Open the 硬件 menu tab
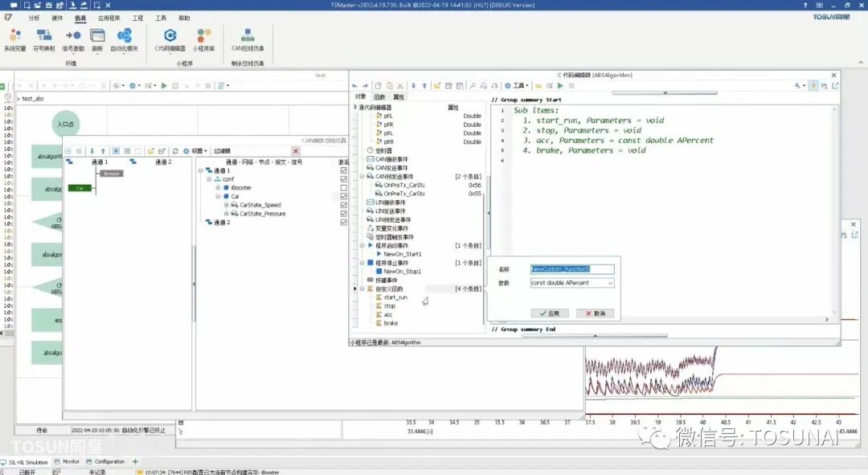This screenshot has height=475, width=868. (57, 18)
